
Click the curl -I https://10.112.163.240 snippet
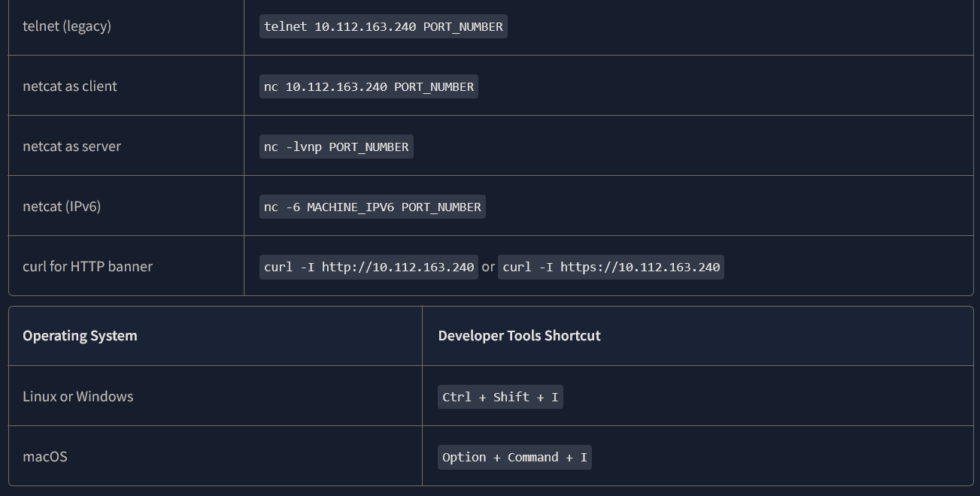click(x=611, y=267)
